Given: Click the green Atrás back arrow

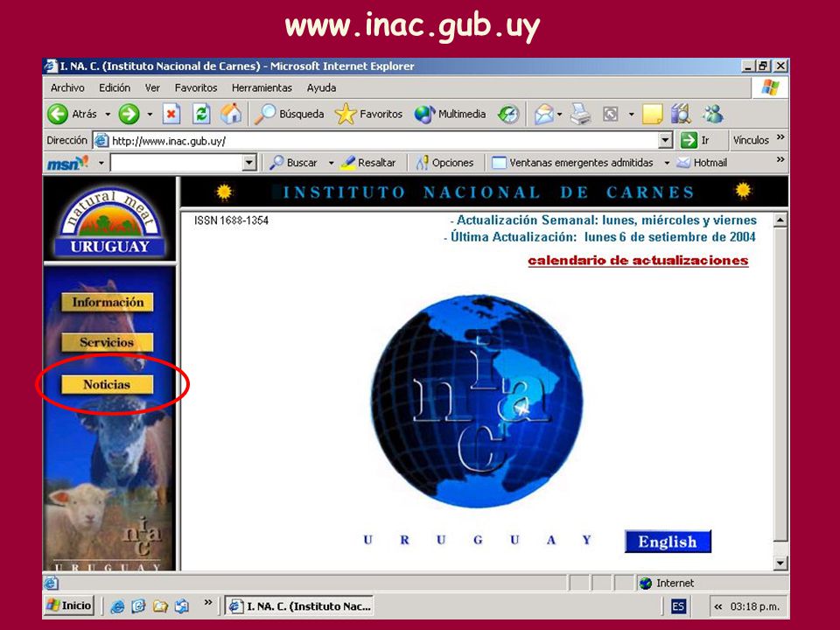Looking at the screenshot, I should click(x=58, y=114).
